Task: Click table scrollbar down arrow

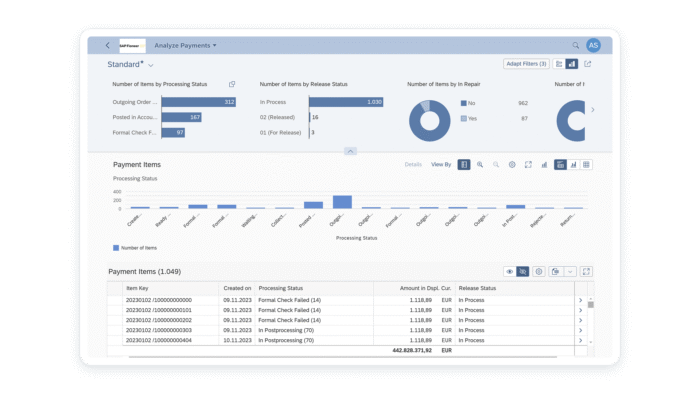Action: coord(591,342)
